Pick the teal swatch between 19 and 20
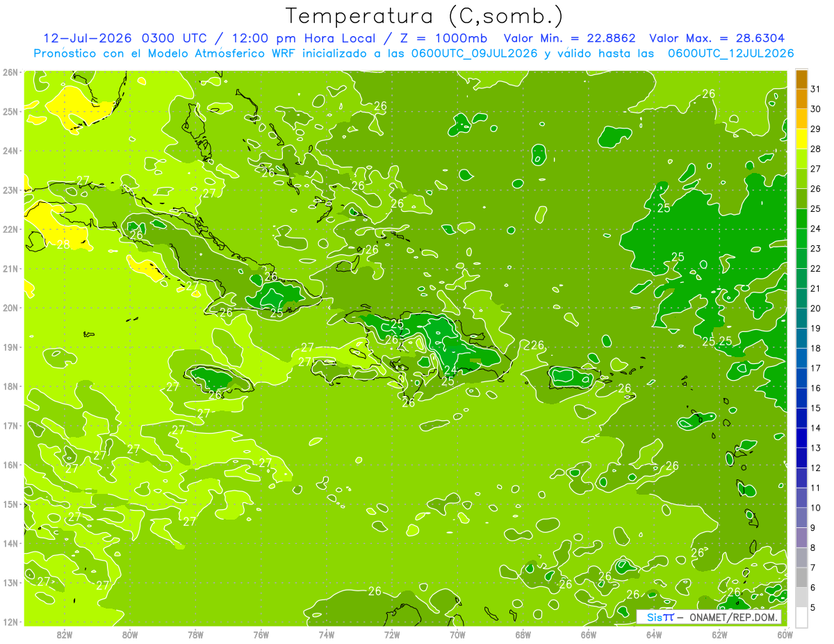 pos(801,318)
